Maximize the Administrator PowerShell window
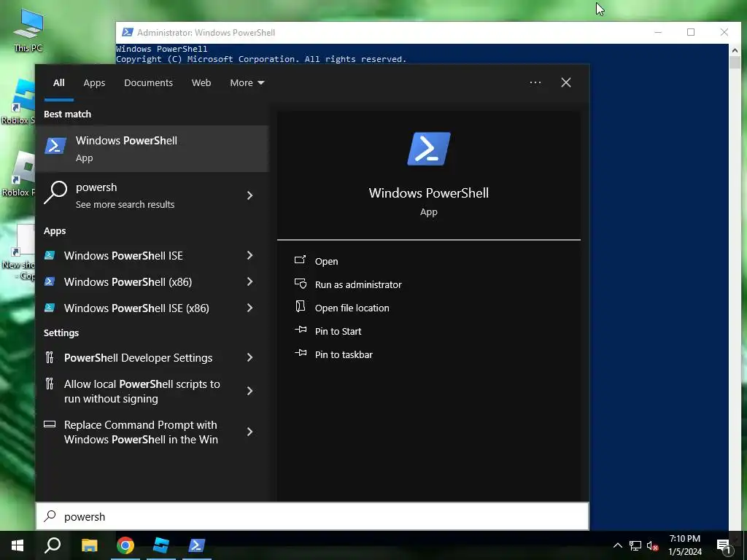The width and height of the screenshot is (747, 560). [691, 32]
